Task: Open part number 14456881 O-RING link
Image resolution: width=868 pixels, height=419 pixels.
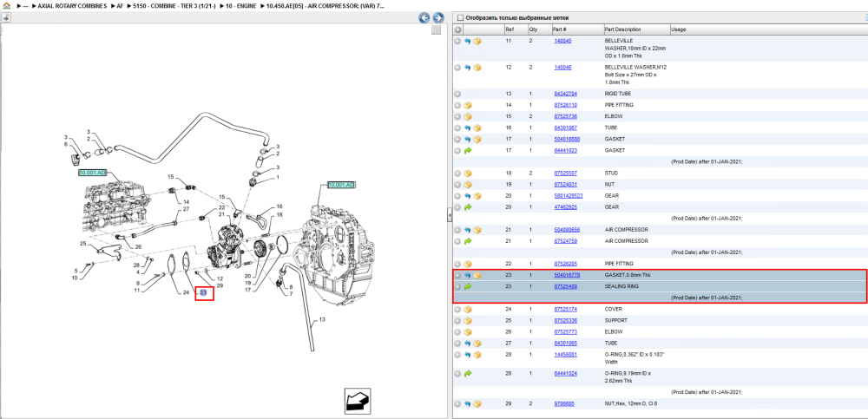Action: 566,355
